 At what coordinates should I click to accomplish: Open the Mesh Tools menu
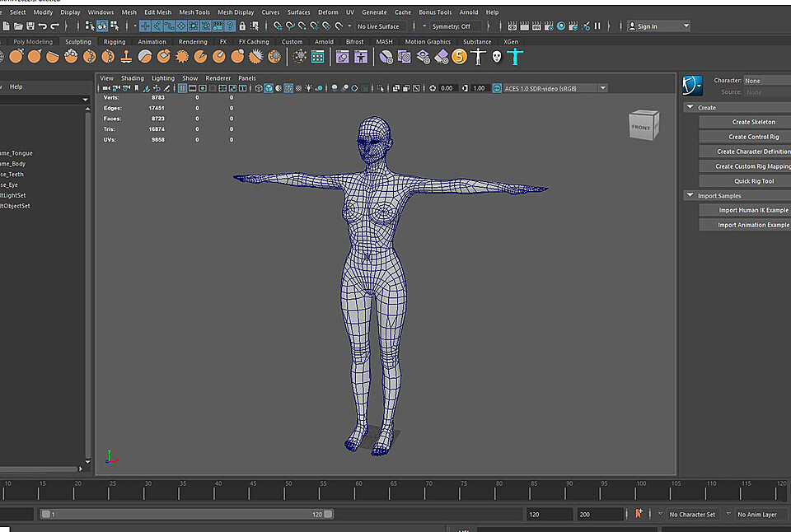click(x=194, y=12)
